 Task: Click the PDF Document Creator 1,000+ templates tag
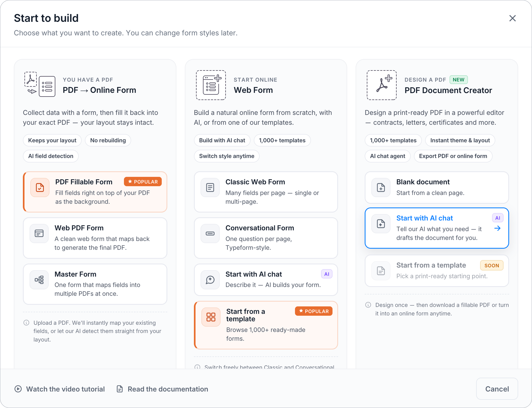click(x=393, y=140)
